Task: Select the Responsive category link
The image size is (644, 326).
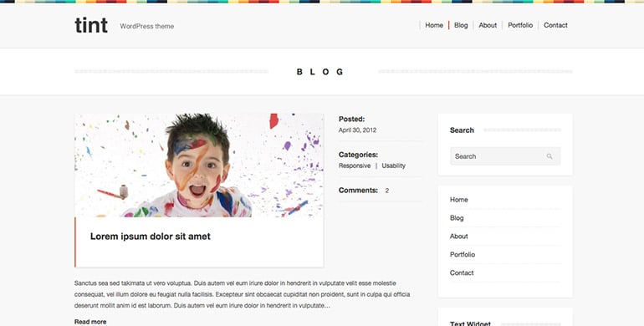Action: (355, 166)
